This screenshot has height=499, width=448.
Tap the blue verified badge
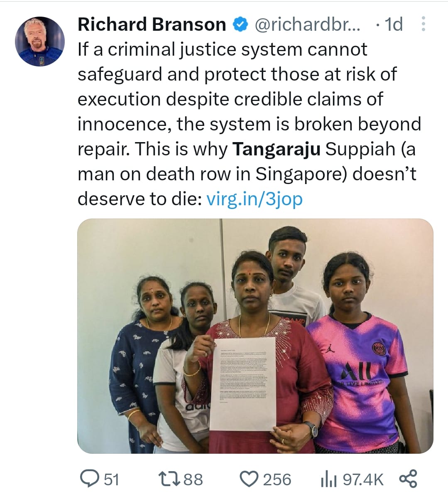[x=240, y=25]
